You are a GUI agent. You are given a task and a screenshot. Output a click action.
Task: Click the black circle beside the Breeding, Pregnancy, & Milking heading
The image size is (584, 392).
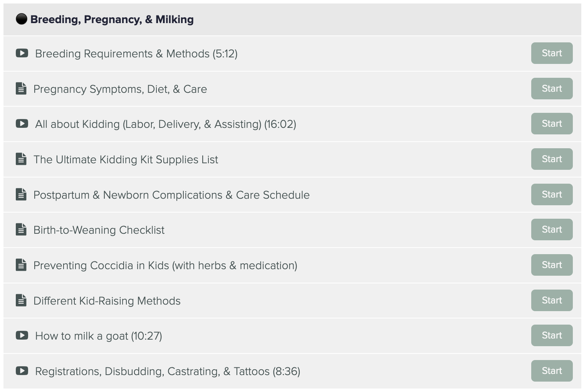point(22,19)
